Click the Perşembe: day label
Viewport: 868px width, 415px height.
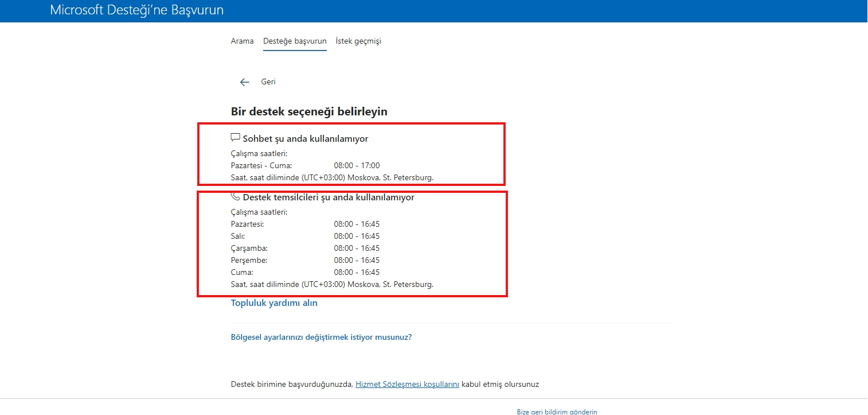249,261
